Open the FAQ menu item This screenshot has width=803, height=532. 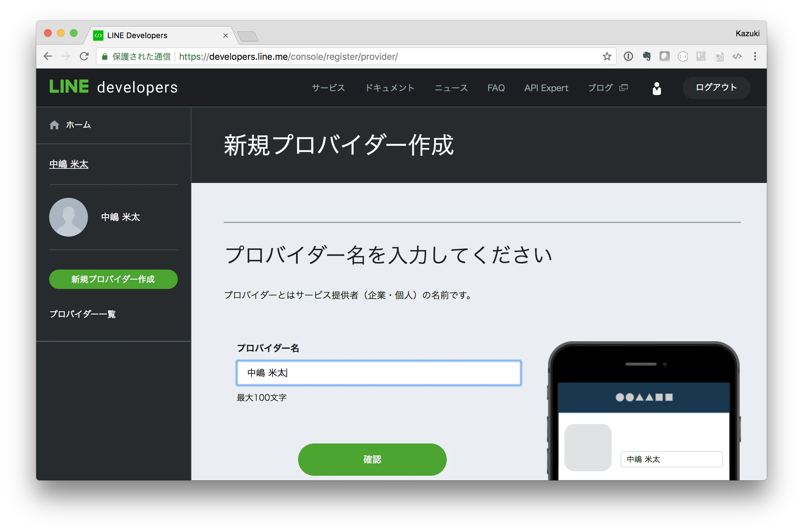(x=496, y=88)
